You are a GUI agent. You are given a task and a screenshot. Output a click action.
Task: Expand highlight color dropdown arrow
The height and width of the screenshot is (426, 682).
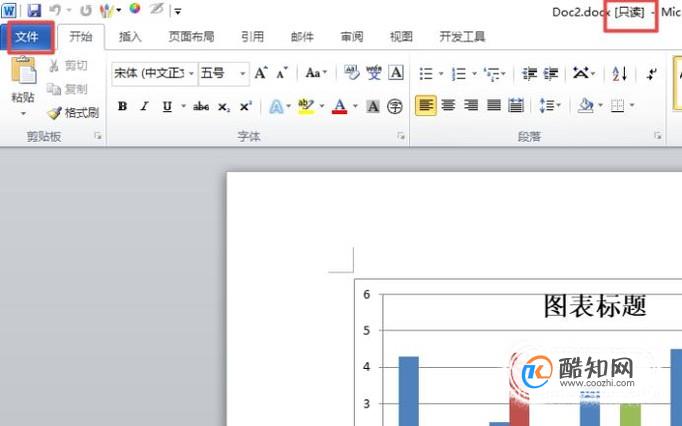point(322,106)
